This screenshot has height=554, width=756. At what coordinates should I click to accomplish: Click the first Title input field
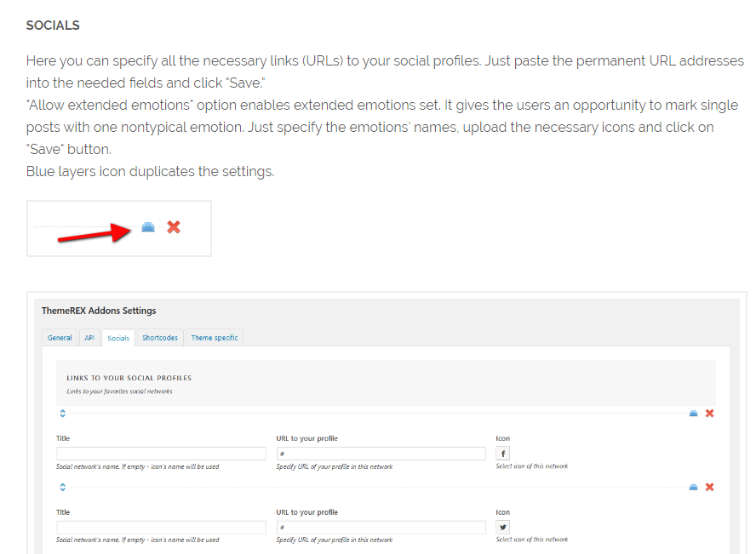pos(161,454)
